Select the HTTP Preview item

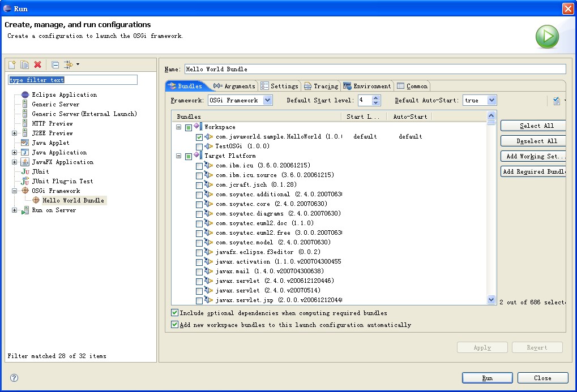click(x=52, y=123)
